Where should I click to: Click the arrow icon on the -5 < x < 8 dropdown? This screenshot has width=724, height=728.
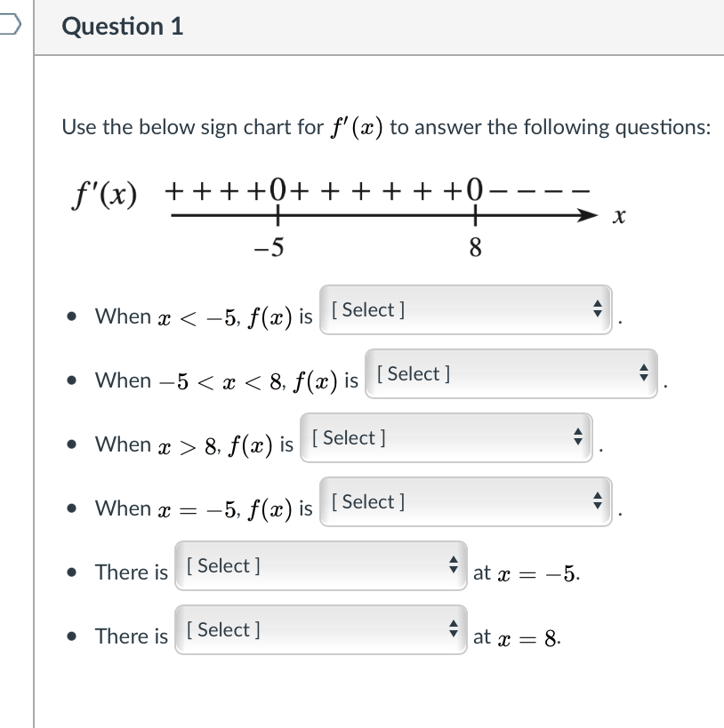[x=645, y=373]
